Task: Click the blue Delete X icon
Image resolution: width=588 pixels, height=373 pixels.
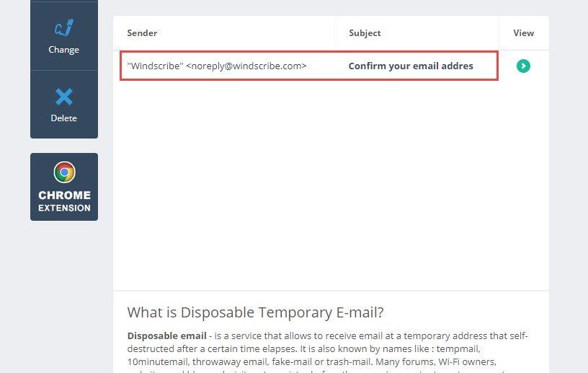Action: tap(63, 97)
